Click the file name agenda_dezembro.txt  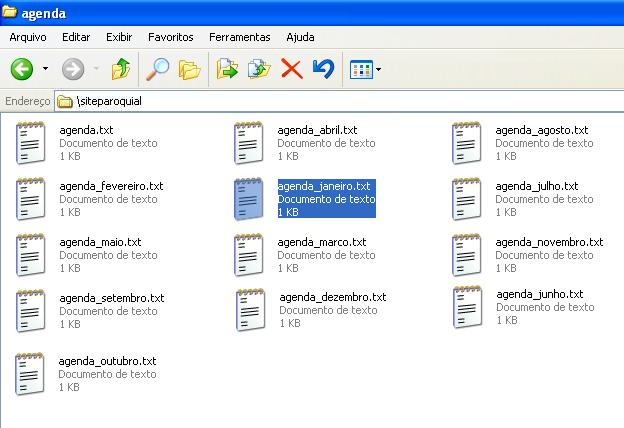coord(333,297)
